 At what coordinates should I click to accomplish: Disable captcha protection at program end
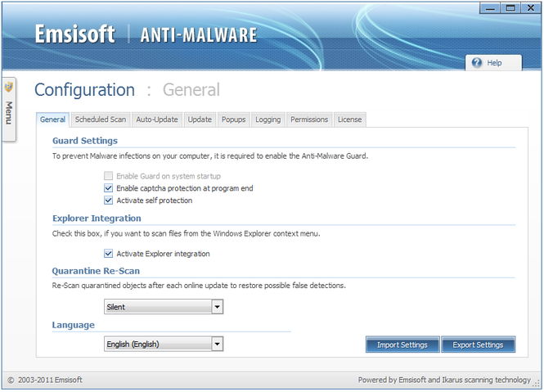[108, 188]
